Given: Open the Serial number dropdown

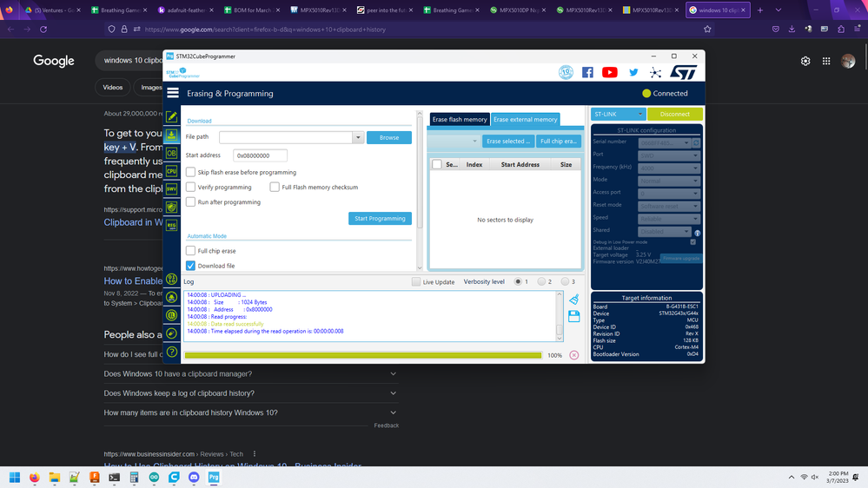Looking at the screenshot, I should tap(665, 142).
